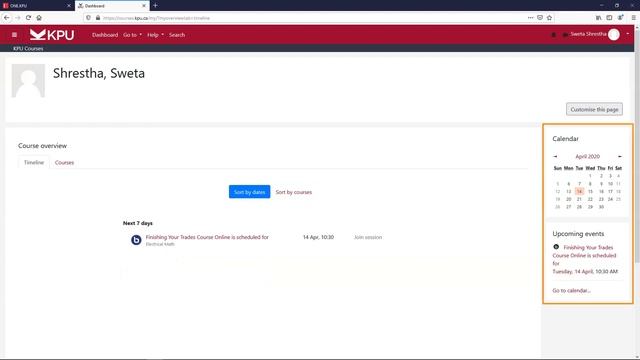The width and height of the screenshot is (640, 360).
Task: Select day 1 in calendar
Action: (x=590, y=176)
